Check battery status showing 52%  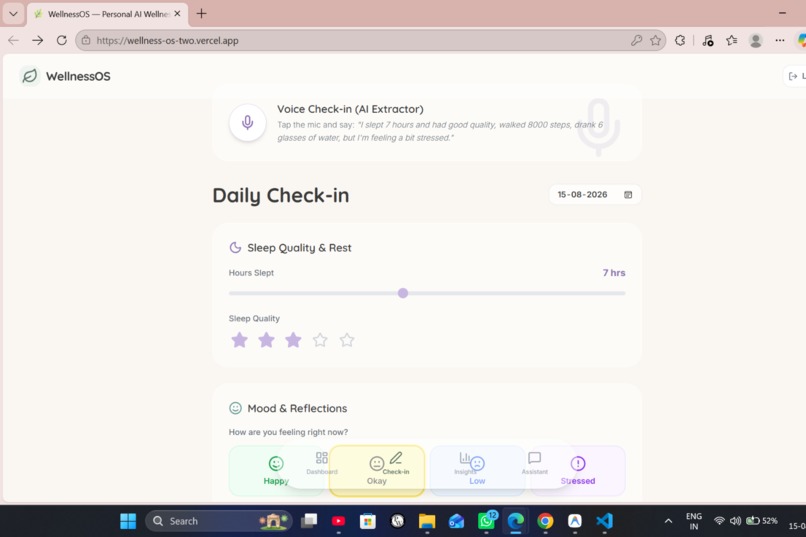point(762,521)
